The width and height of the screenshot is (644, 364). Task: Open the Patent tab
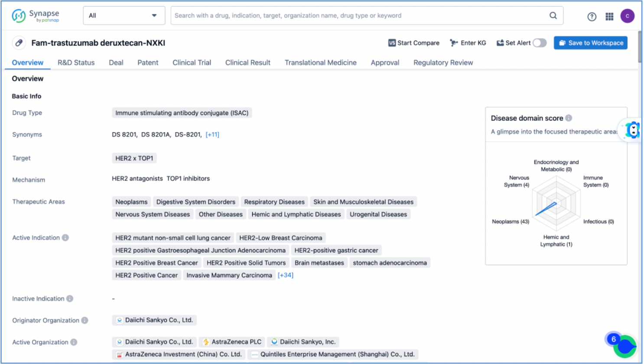(148, 62)
